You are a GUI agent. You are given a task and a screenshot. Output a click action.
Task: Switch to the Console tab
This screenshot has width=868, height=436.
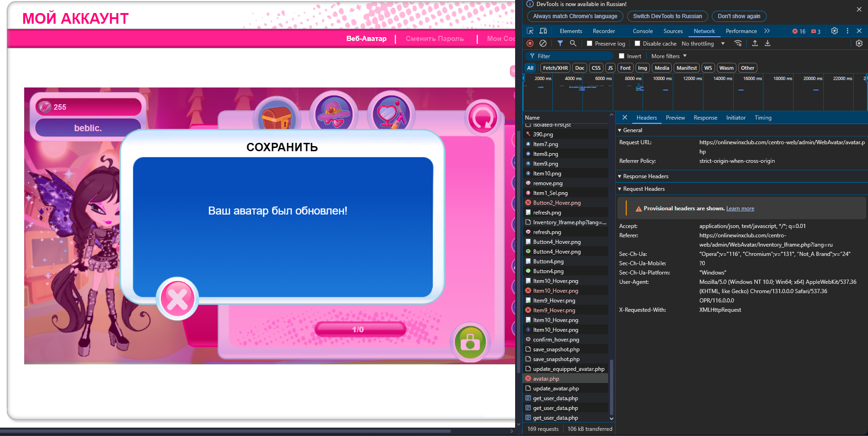pyautogui.click(x=643, y=31)
